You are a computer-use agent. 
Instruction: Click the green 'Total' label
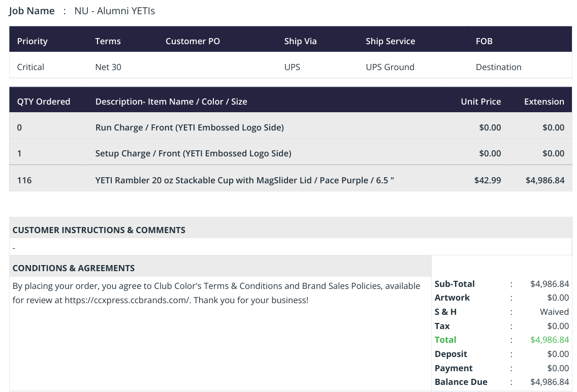[445, 340]
